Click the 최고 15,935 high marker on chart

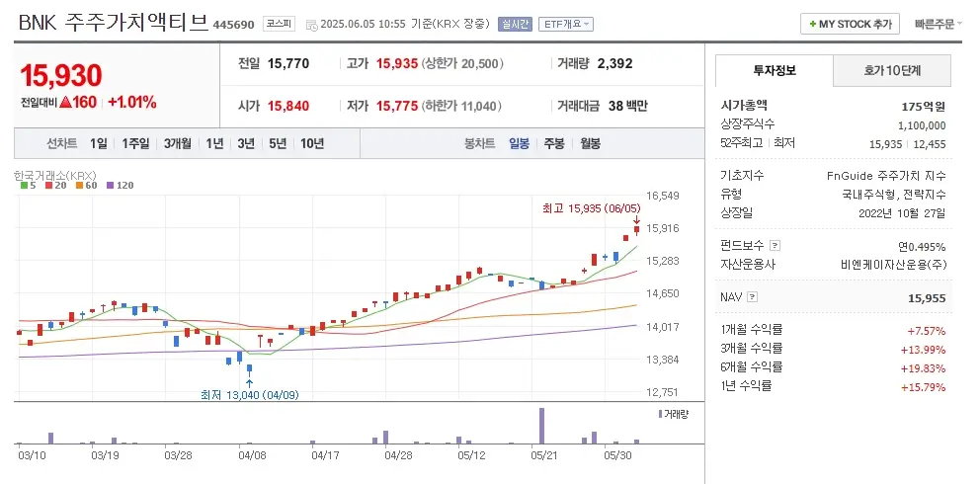(592, 208)
